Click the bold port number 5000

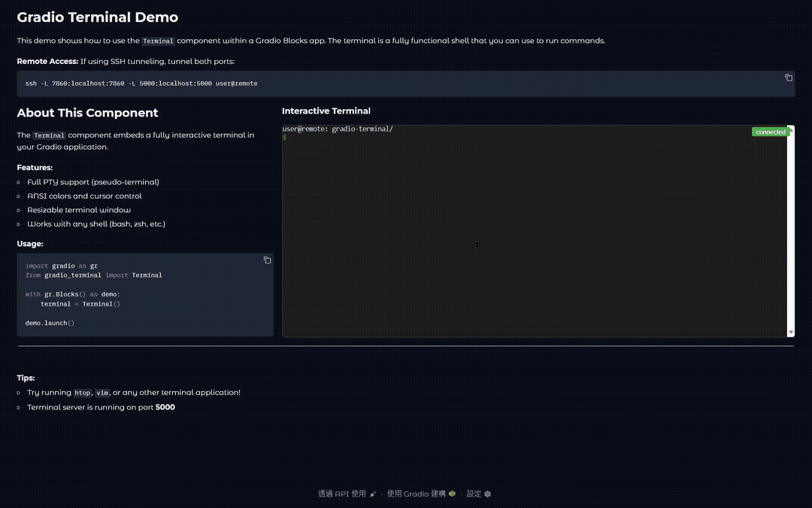165,407
